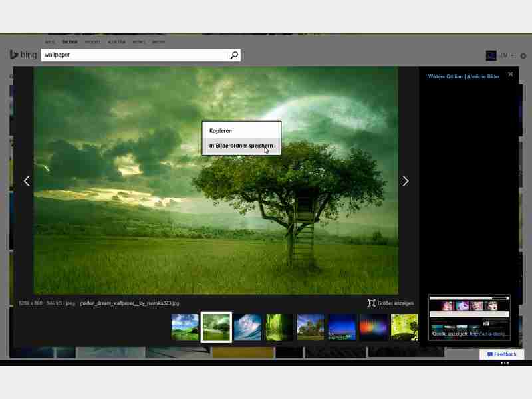Select the yellow-green floral thumbnail
Viewport: 532px width, 399px height.
(404, 327)
